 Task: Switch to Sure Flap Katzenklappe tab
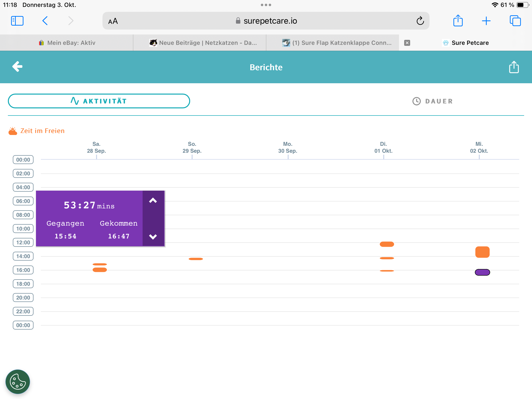333,43
